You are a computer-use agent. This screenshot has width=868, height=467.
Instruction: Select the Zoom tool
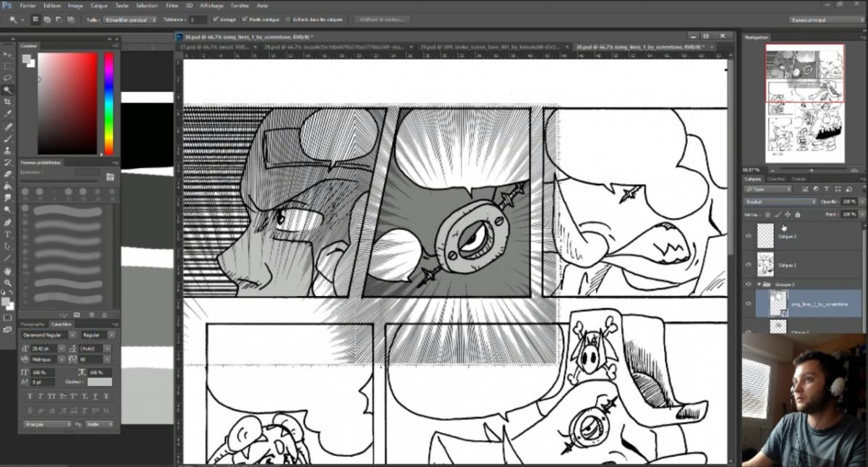pyautogui.click(x=8, y=282)
